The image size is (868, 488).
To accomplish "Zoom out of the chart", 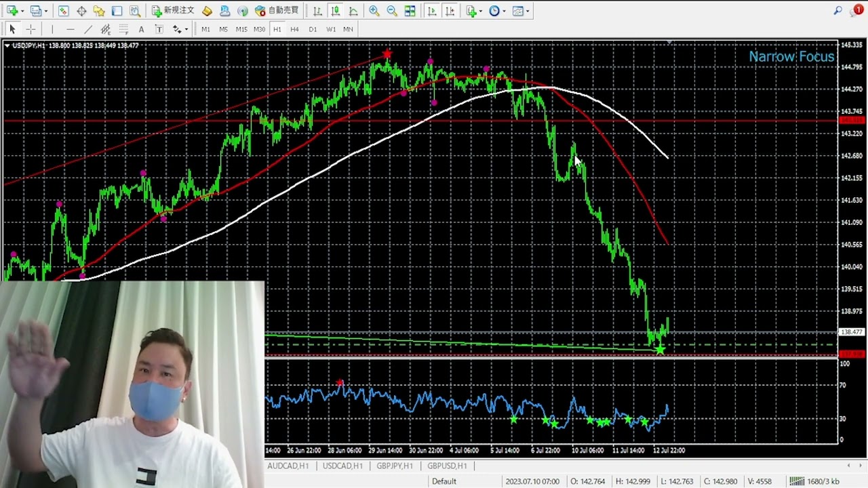I will coord(392,11).
